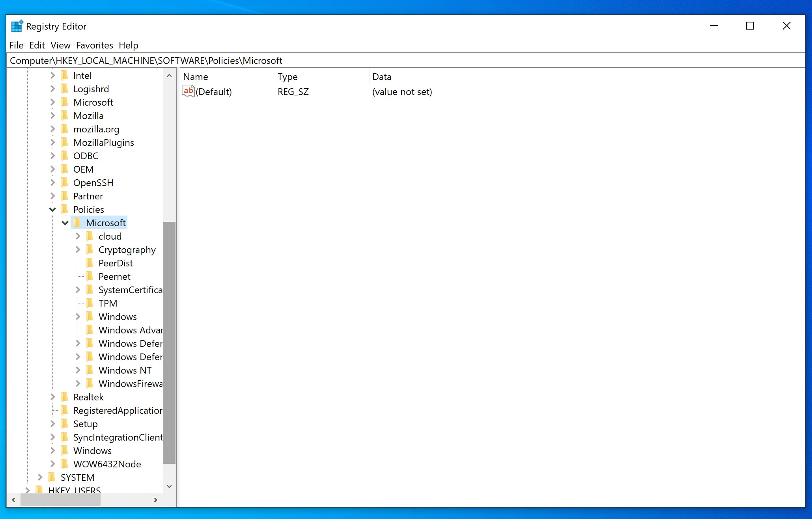
Task: Collapse the selected Microsoft key under Policies
Action: [65, 223]
